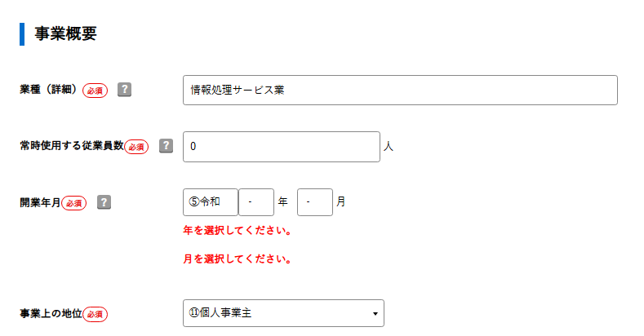
Task: Click the 必須 badge next to 開業年月
Action: (x=74, y=203)
